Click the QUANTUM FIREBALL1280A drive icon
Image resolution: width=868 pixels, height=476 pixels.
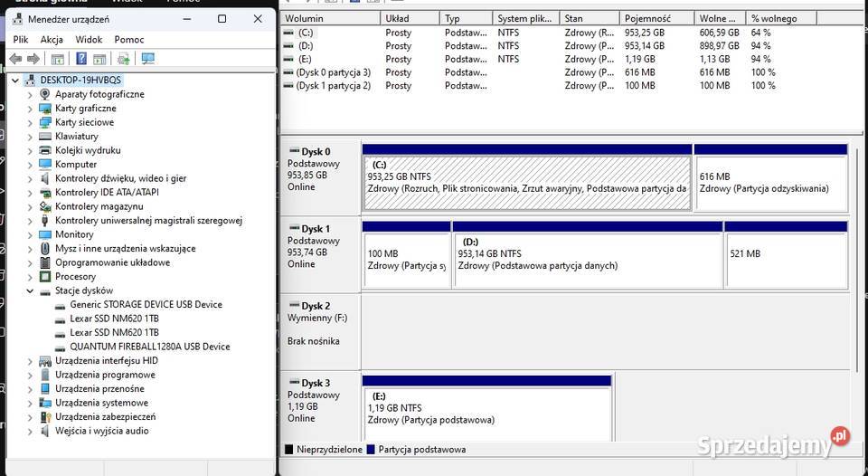pos(60,347)
